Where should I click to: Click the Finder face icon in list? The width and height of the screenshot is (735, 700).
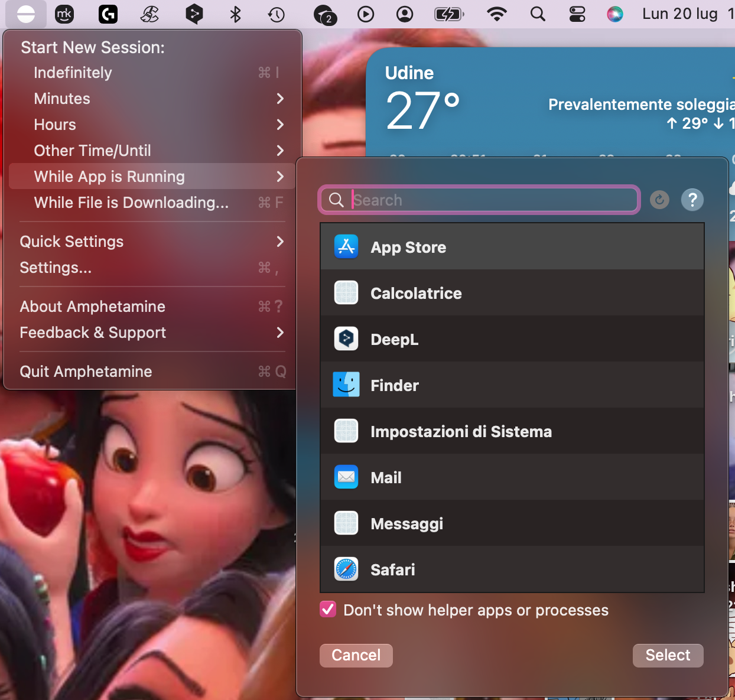pyautogui.click(x=346, y=385)
